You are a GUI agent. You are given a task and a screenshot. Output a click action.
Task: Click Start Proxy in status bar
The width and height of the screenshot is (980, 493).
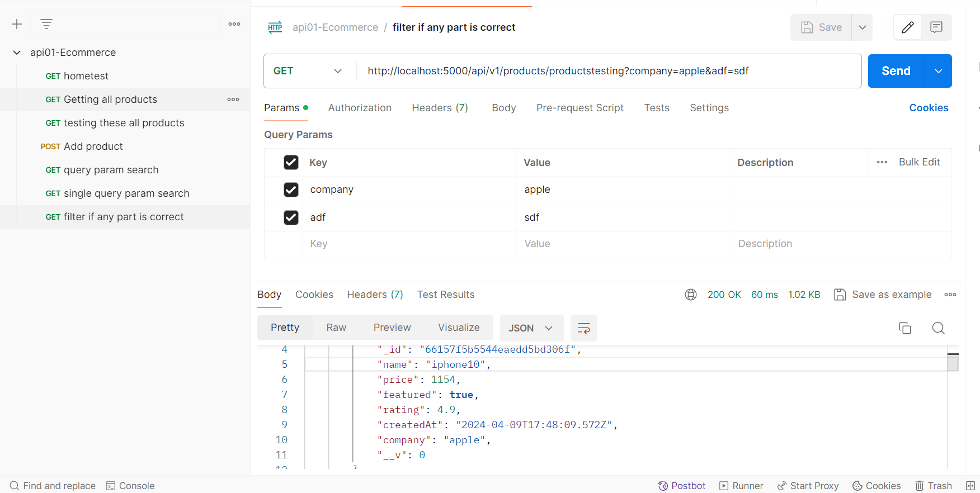point(808,486)
